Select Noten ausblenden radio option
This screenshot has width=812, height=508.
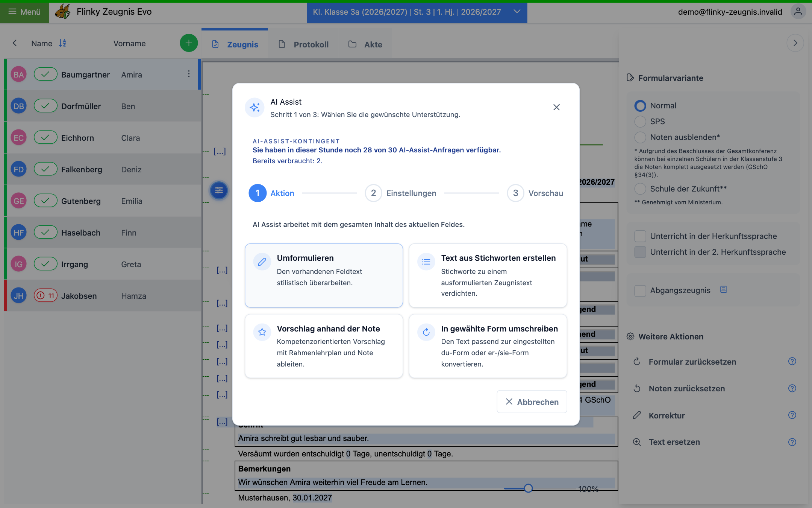click(x=640, y=137)
